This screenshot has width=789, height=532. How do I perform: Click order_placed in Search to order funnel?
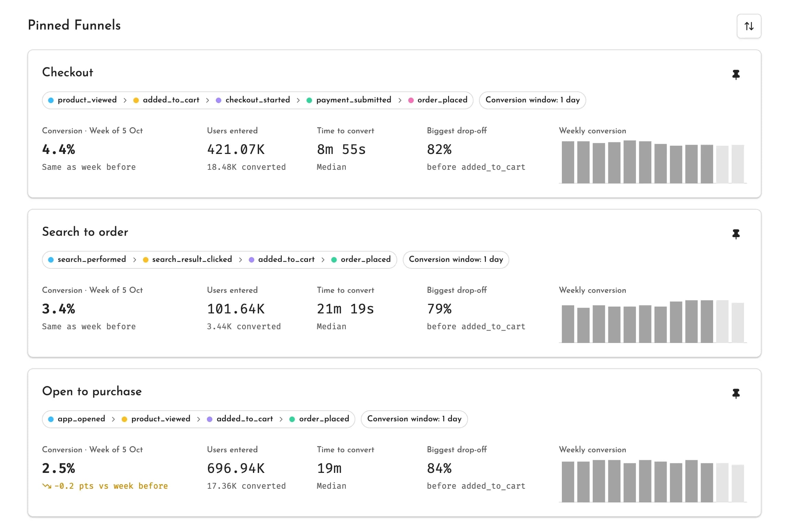361,259
